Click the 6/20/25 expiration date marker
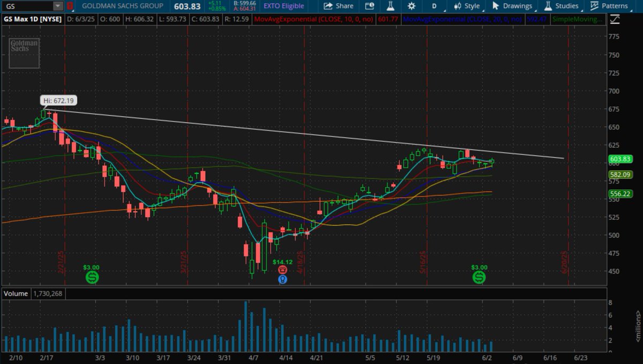This screenshot has height=364, width=643. coord(564,263)
